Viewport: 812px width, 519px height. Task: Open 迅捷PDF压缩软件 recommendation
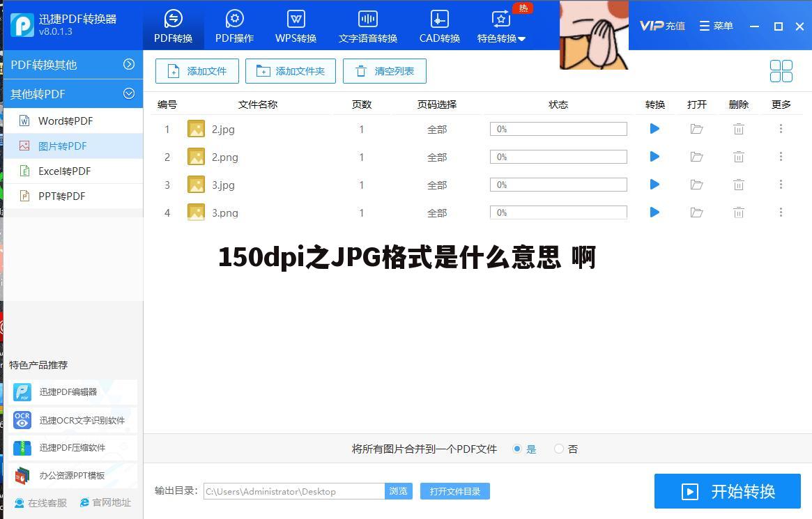coord(72,447)
